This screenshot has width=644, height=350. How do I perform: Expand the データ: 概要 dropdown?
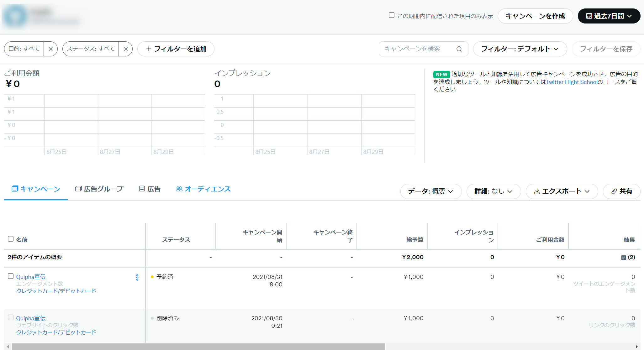click(x=431, y=191)
